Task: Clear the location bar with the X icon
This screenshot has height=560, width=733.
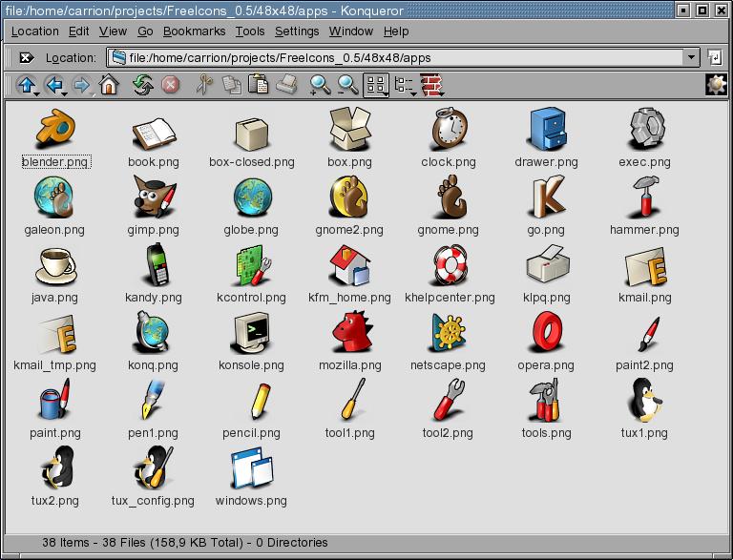Action: tap(26, 57)
